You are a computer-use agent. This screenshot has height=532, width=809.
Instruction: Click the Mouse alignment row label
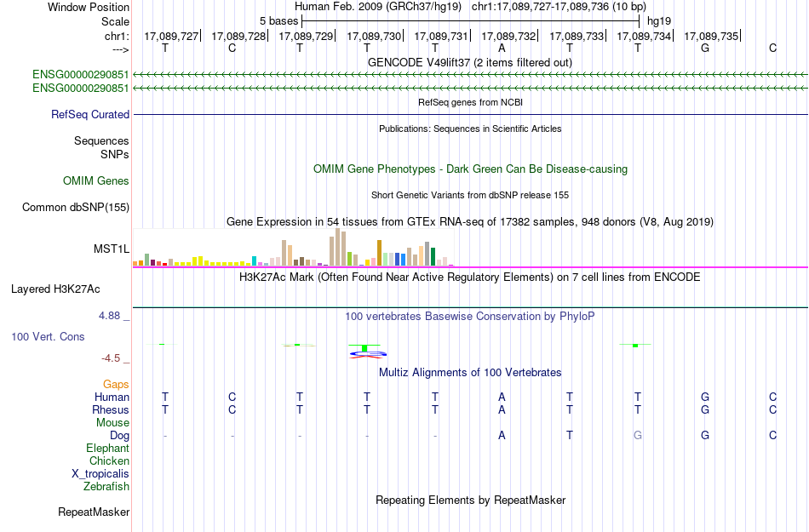click(113, 423)
